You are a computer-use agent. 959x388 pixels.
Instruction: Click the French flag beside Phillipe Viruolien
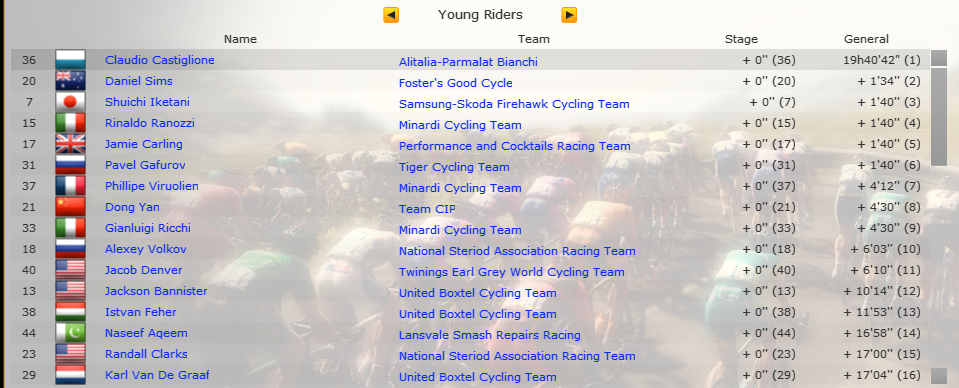pyautogui.click(x=70, y=186)
